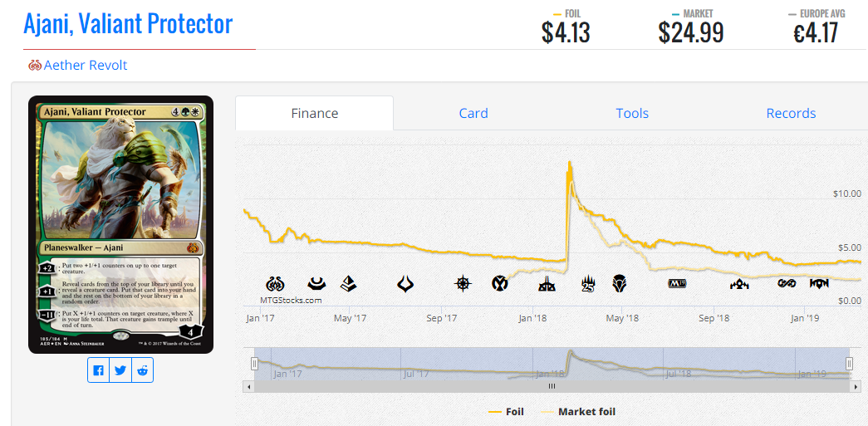Select the Finance tab
868x426 pixels.
click(315, 114)
